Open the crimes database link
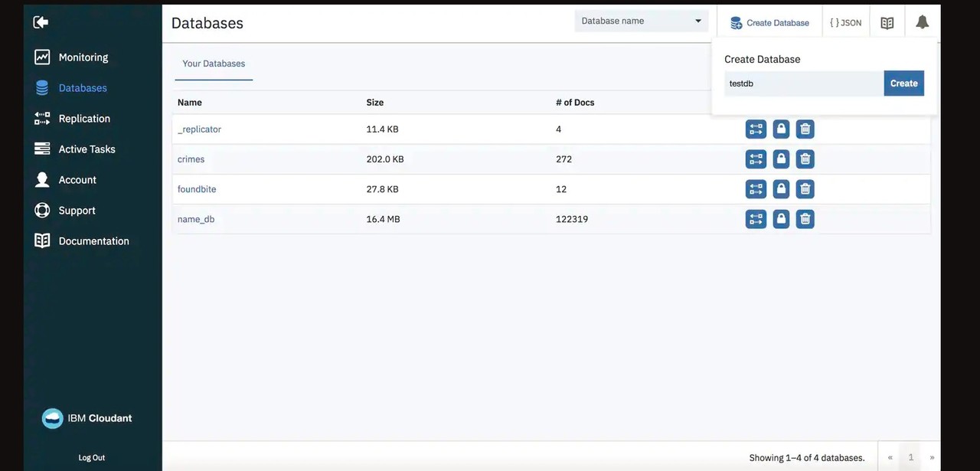 pos(191,159)
